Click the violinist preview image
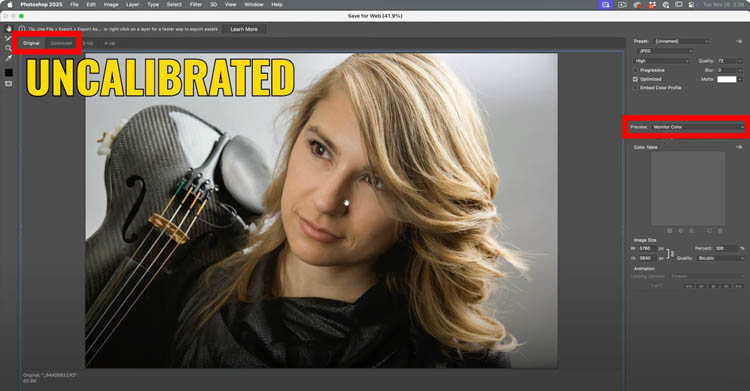 tap(321, 211)
